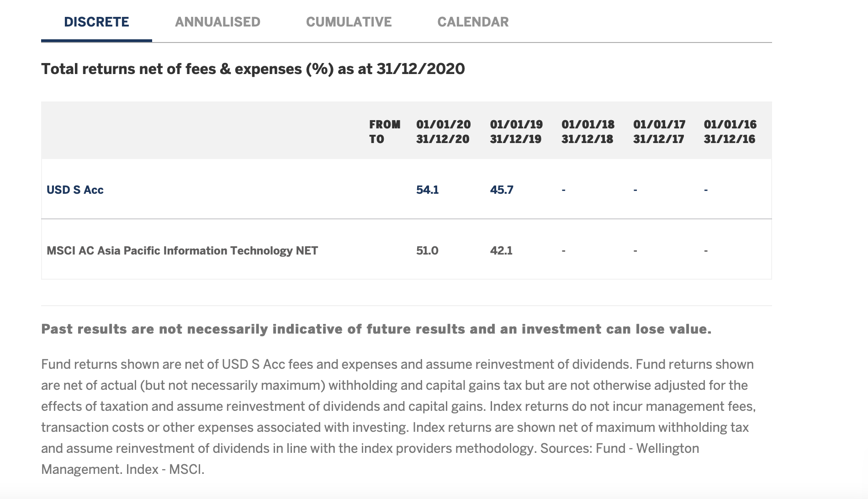Screen dimensions: 868x499
Task: Show the CALENDAR returns tab
Action: pos(473,22)
